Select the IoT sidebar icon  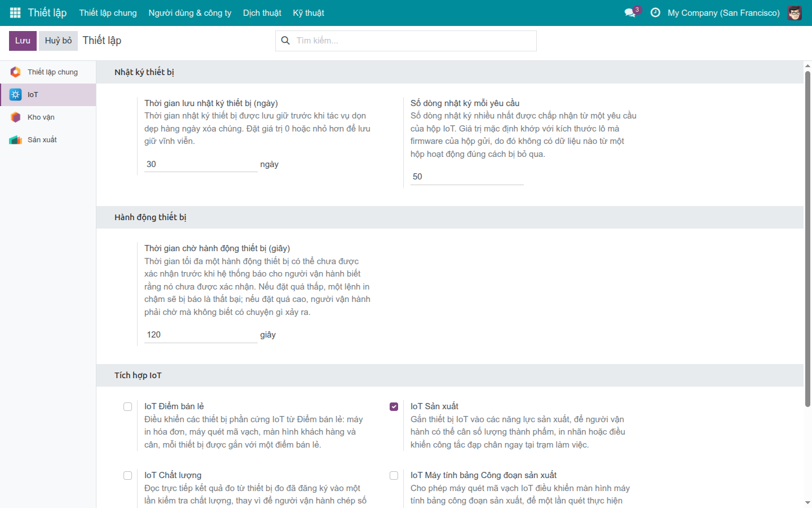coord(15,95)
